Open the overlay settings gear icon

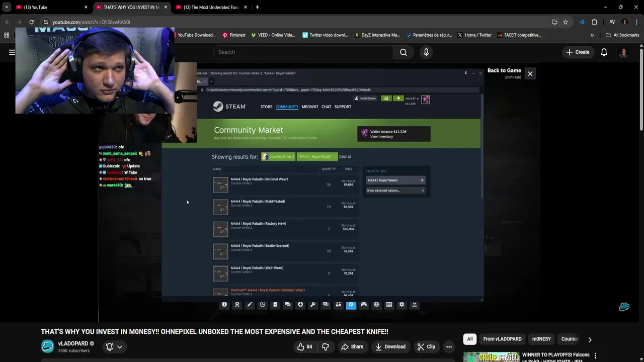pos(401,305)
